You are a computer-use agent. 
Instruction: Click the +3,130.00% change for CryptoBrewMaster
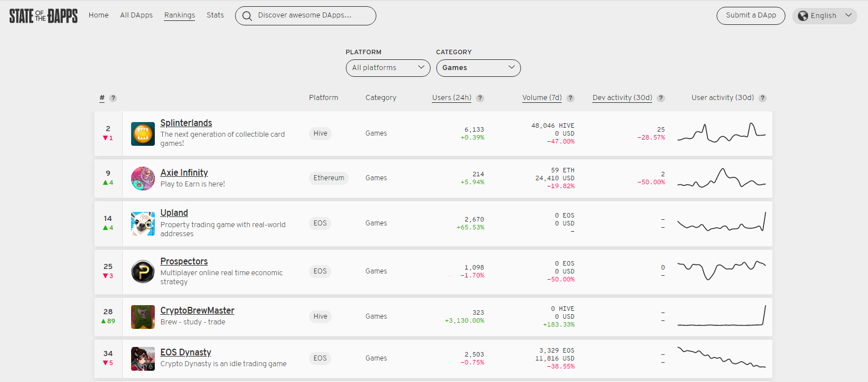[465, 320]
